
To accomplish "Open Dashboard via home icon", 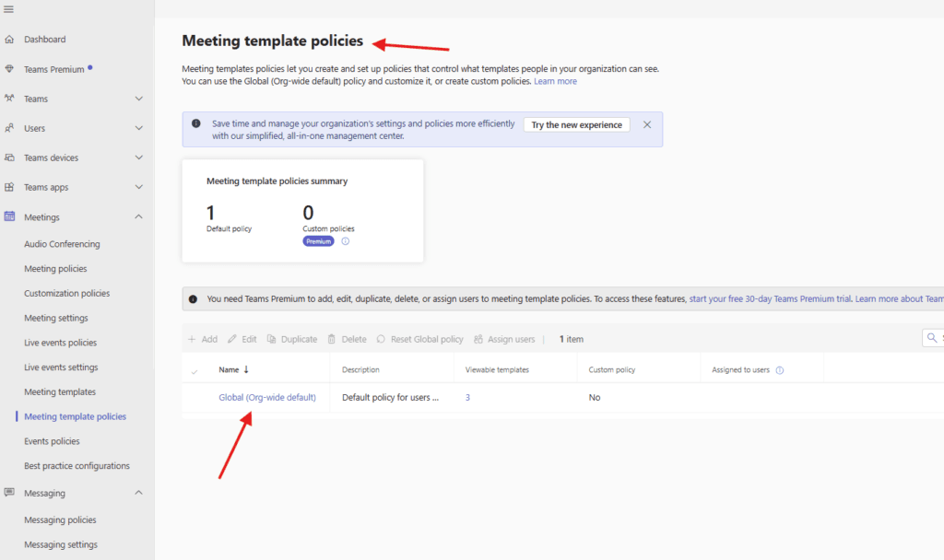I will tap(9, 40).
